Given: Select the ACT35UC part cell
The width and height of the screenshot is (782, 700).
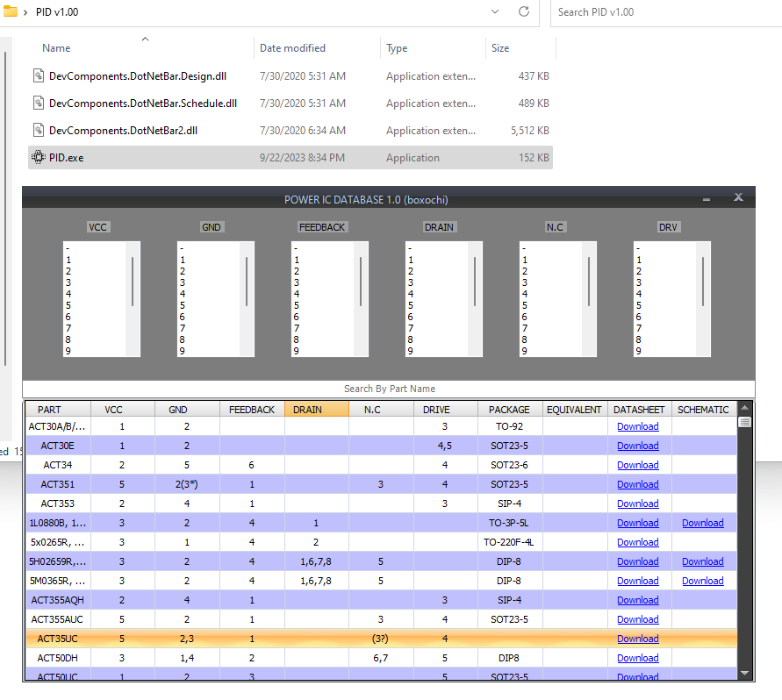Looking at the screenshot, I should [x=58, y=639].
